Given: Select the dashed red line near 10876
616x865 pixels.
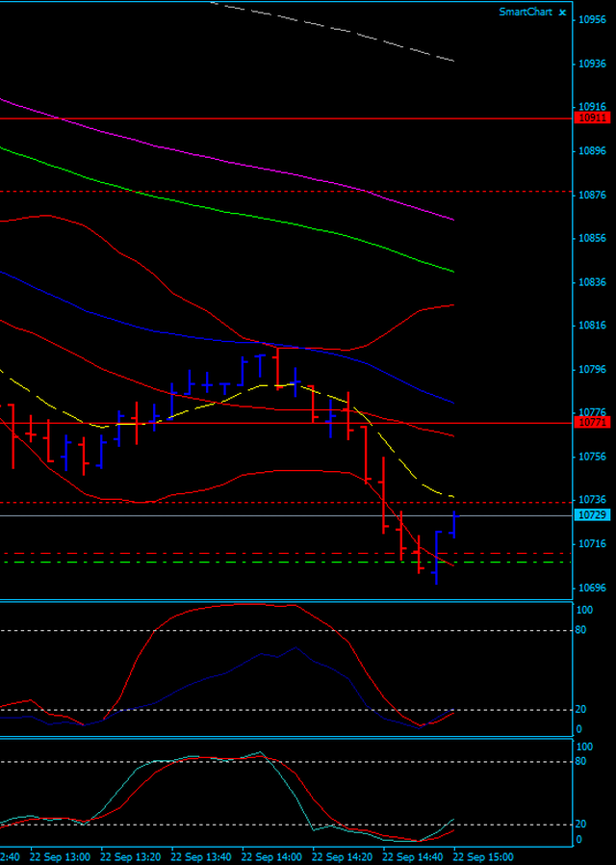Looking at the screenshot, I should 289,191.
